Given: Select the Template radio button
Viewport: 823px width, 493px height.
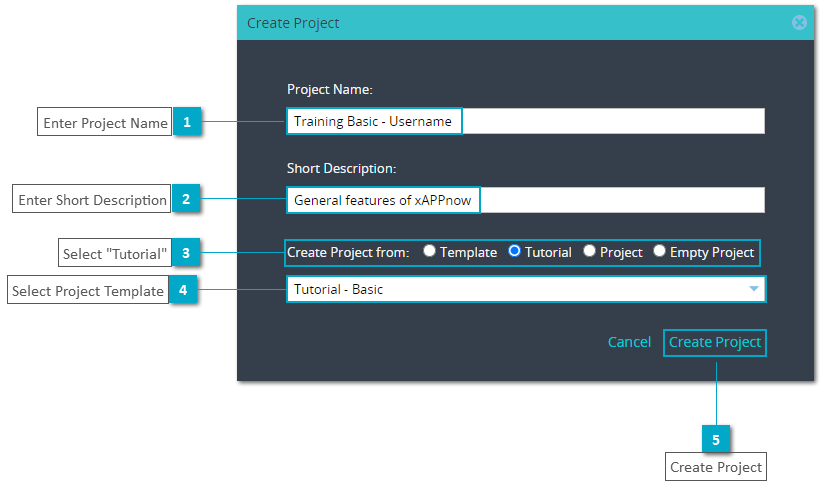Looking at the screenshot, I should (x=429, y=251).
